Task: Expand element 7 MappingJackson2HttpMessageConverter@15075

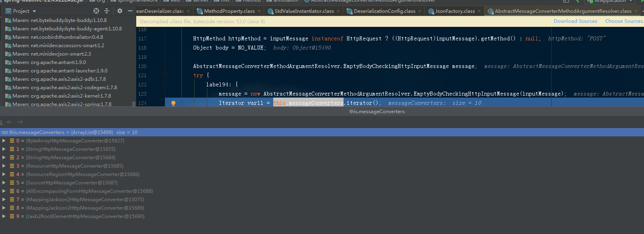Action: (x=4, y=200)
